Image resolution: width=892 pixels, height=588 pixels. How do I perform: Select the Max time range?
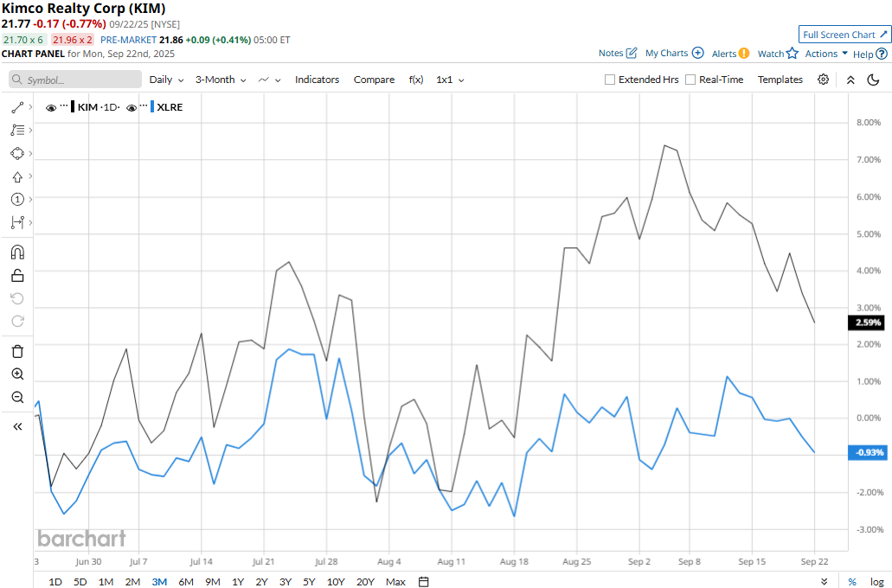pyautogui.click(x=395, y=582)
